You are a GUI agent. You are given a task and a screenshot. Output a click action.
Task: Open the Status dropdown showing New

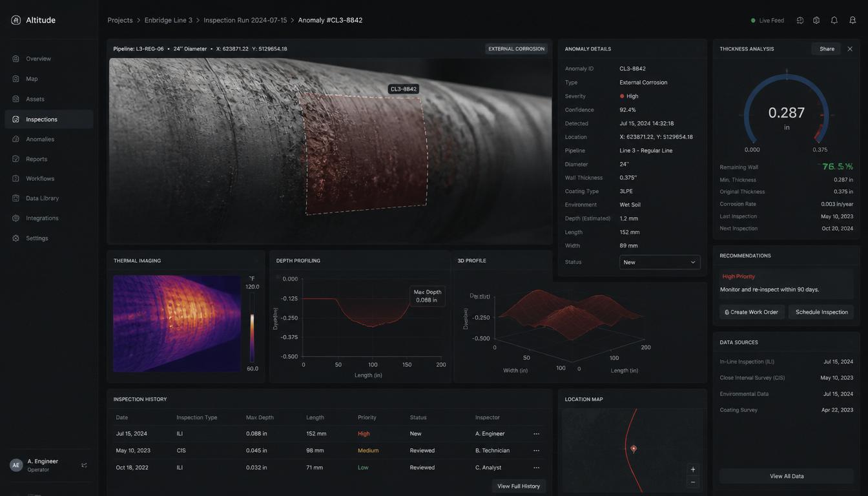(659, 262)
